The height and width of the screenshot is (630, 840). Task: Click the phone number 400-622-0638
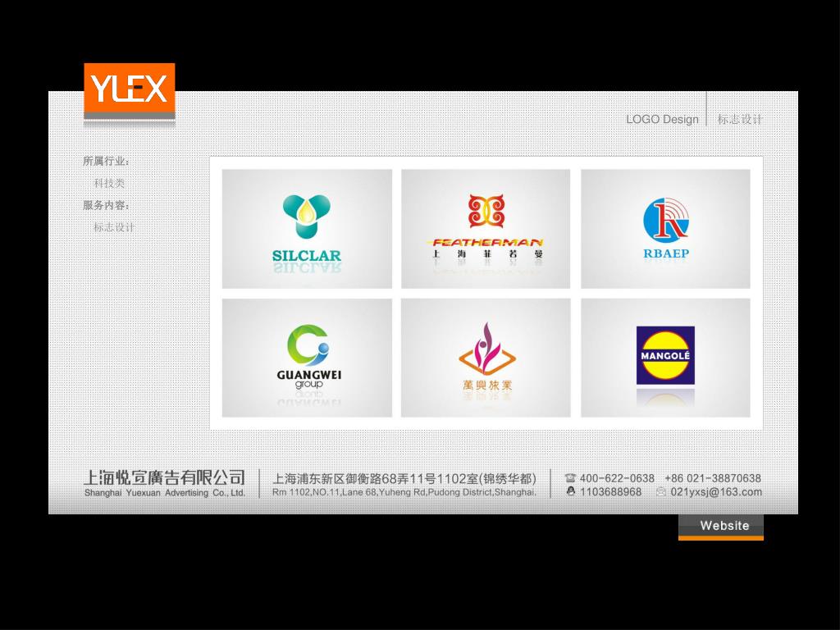pyautogui.click(x=617, y=478)
